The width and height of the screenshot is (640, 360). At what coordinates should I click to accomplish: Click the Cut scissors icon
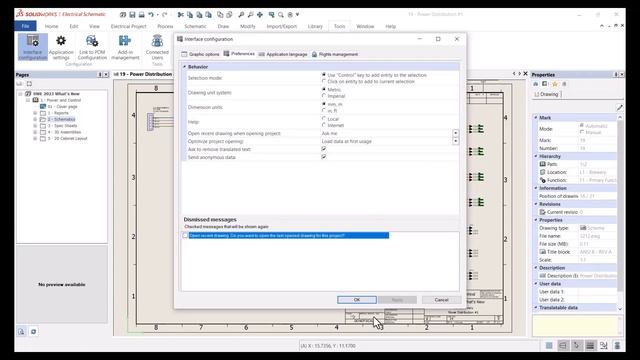180,15
